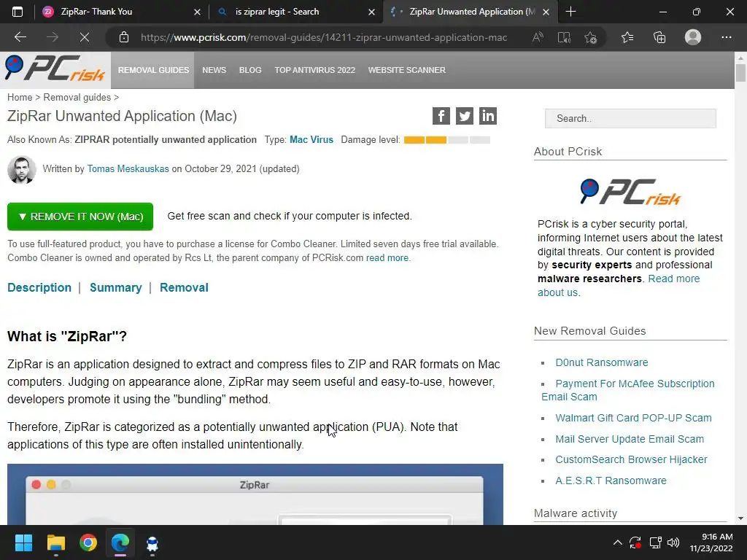
Task: Click the page vertical scrollbar thumb
Action: (740, 73)
